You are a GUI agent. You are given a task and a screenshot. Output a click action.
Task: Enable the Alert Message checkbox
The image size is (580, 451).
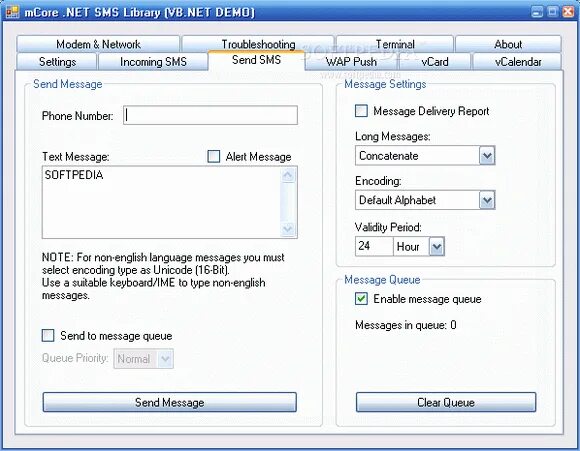coord(214,156)
